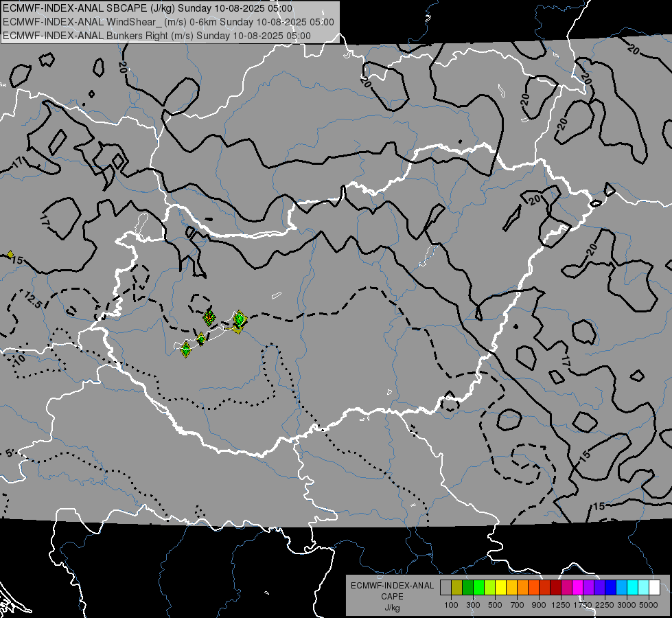Screen dimensions: 672x618
Task: Click the ECMWF-INDEX-ANAL legend title
Action: tap(393, 586)
